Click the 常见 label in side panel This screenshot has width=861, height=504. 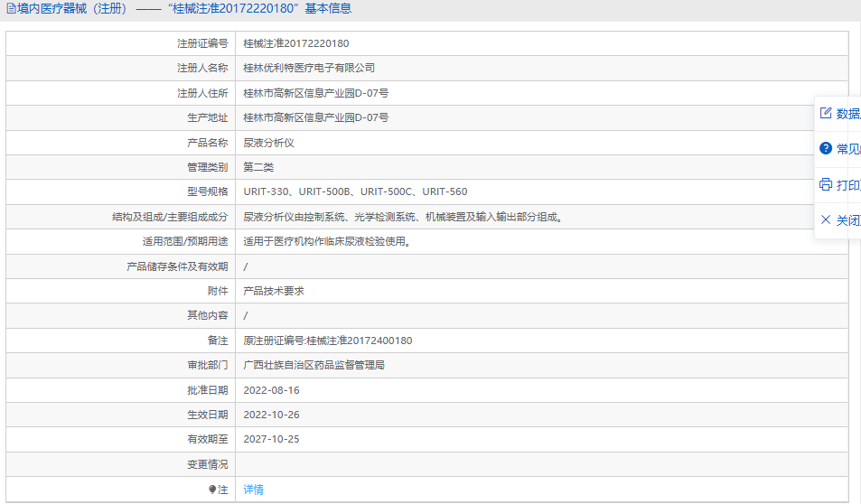click(847, 149)
